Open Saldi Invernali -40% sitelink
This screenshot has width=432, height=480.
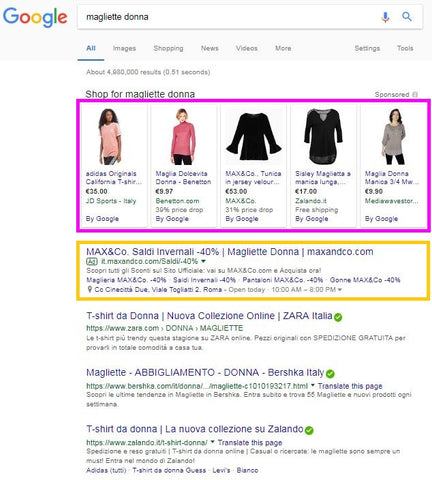tap(204, 280)
